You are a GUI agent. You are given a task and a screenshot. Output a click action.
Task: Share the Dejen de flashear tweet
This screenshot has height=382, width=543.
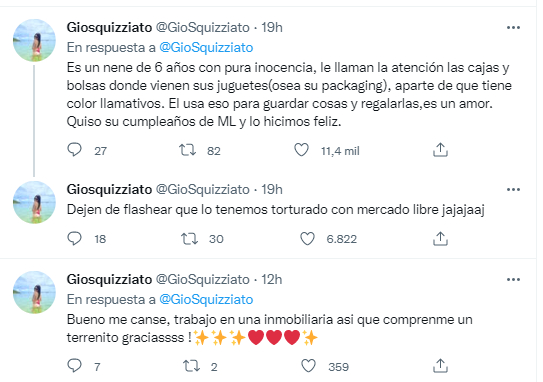click(440, 239)
